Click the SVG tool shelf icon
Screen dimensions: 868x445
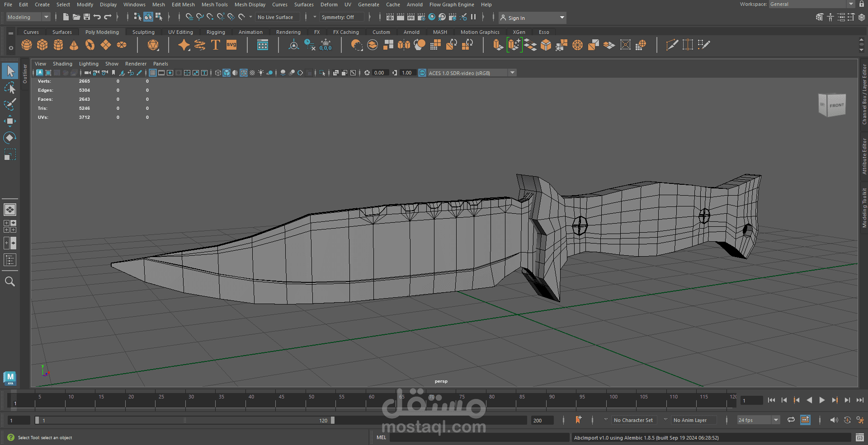231,45
